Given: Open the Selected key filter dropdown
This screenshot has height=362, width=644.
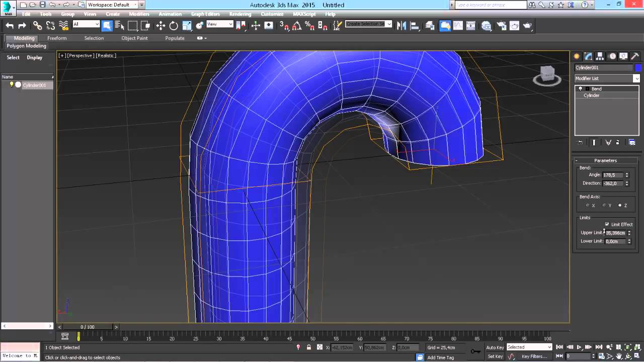Looking at the screenshot, I should (x=529, y=347).
